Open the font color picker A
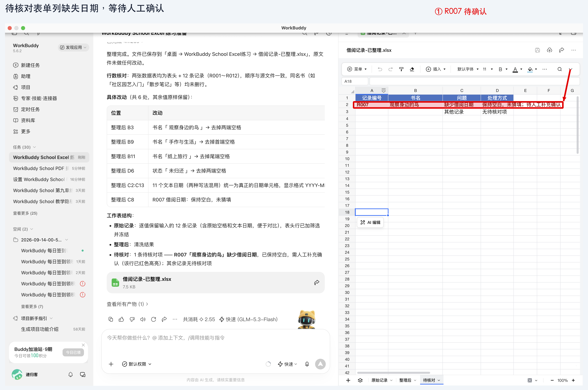The height and width of the screenshot is (390, 588). (x=517, y=69)
